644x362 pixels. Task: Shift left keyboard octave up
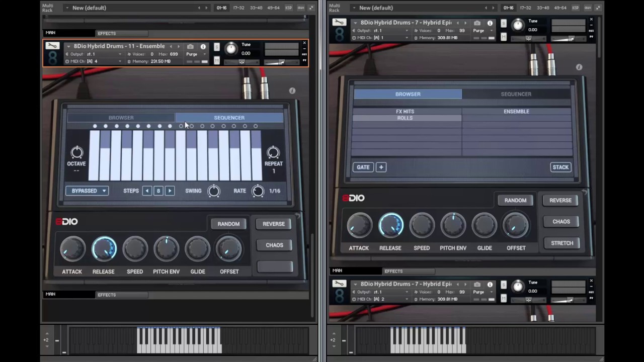pyautogui.click(x=46, y=333)
